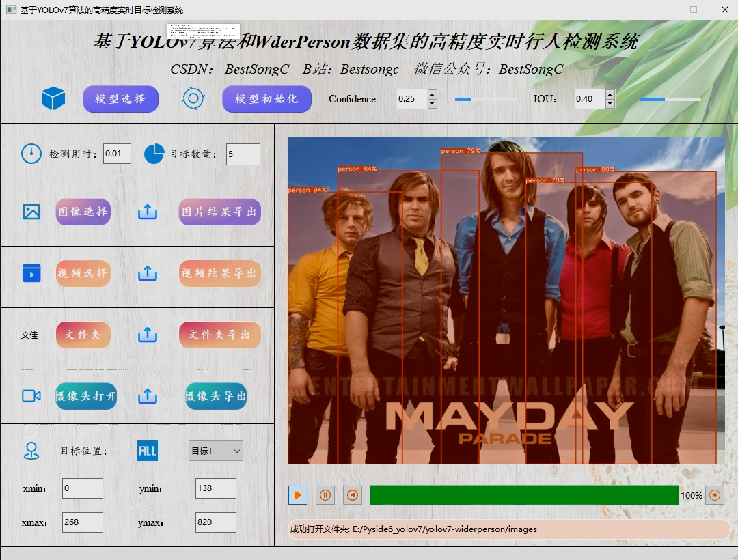The width and height of the screenshot is (738, 560).
Task: Decrease Confidence value with down arrow
Action: tap(432, 104)
